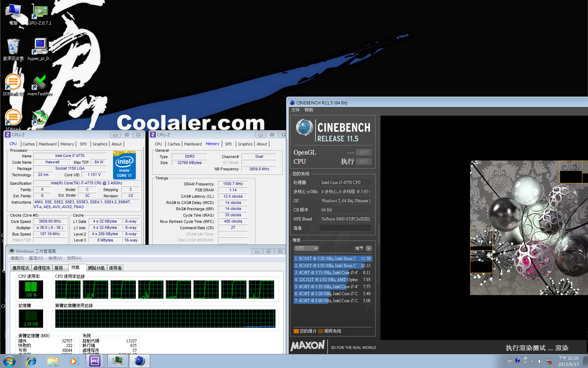Image resolution: width=588 pixels, height=368 pixels.
Task: Click the CPU 使用率 100% meter
Action: [31, 289]
